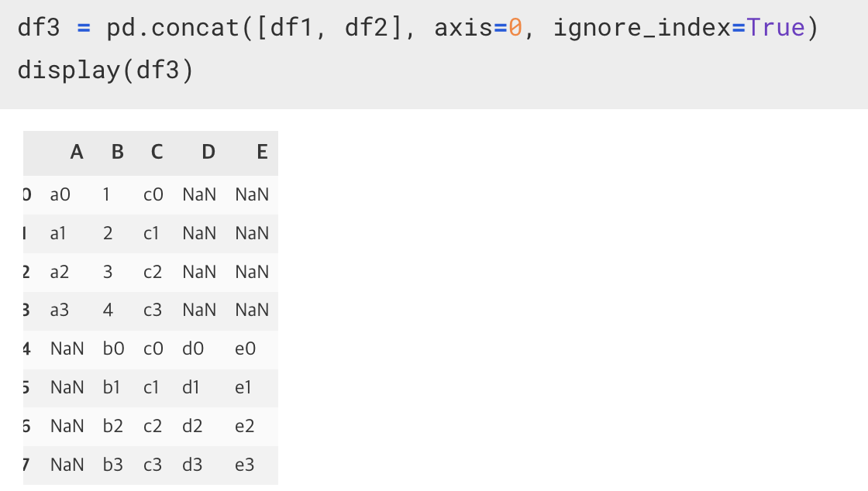The width and height of the screenshot is (868, 491).
Task: Click the orange axis value 0
Action: (x=515, y=28)
